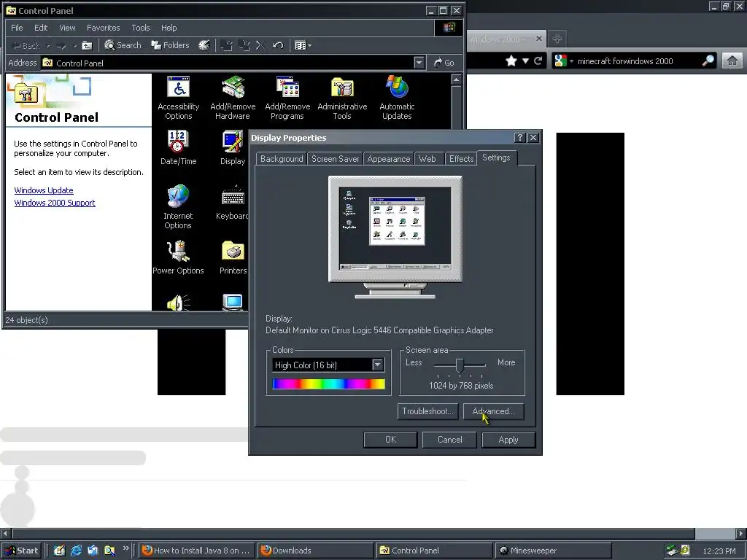Open the Add/Remove Hardware icon

tap(233, 98)
